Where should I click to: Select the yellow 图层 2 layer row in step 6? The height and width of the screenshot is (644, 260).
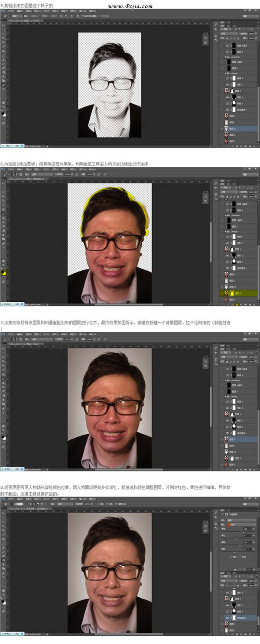pyautogui.click(x=239, y=293)
